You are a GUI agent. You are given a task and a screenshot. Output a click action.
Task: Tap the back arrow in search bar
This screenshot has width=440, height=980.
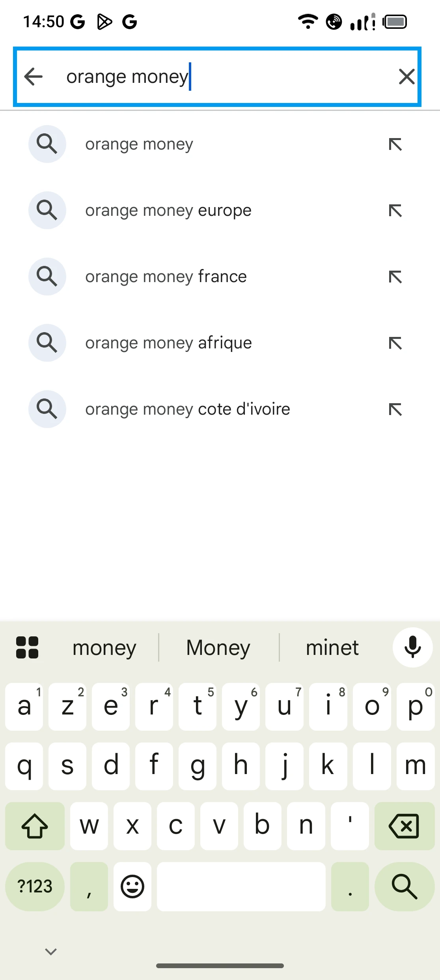click(34, 77)
